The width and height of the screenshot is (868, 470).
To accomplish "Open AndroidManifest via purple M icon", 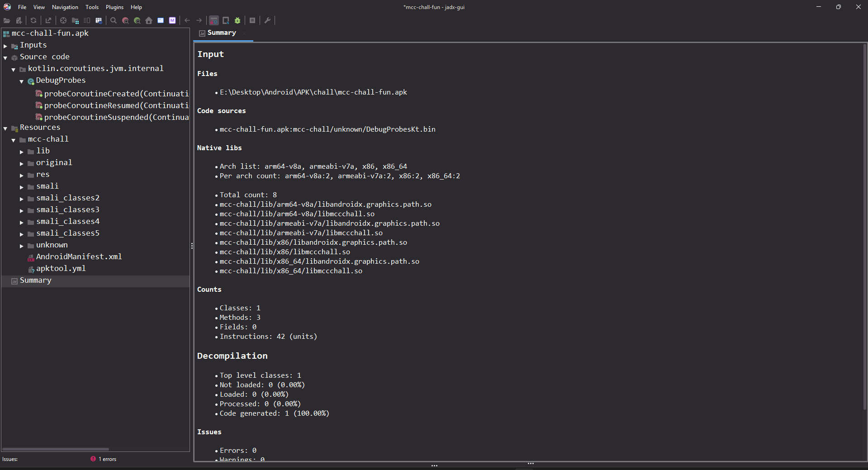I will 172,20.
